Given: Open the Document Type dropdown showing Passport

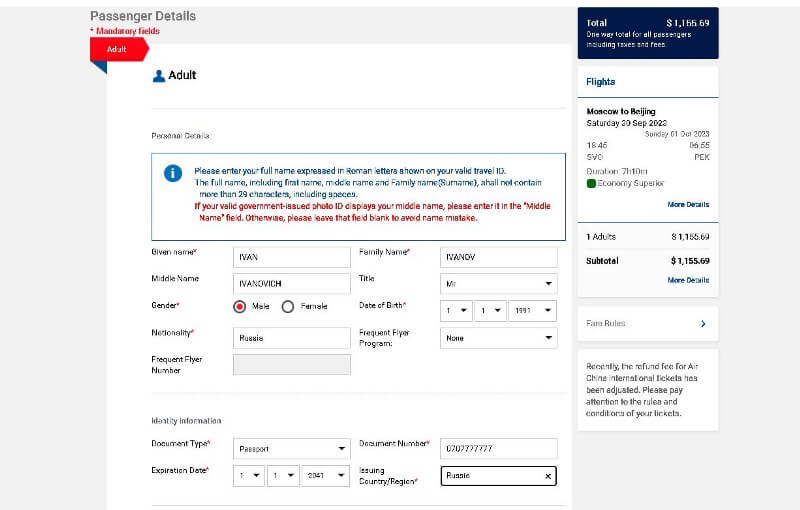Looking at the screenshot, I should (291, 449).
